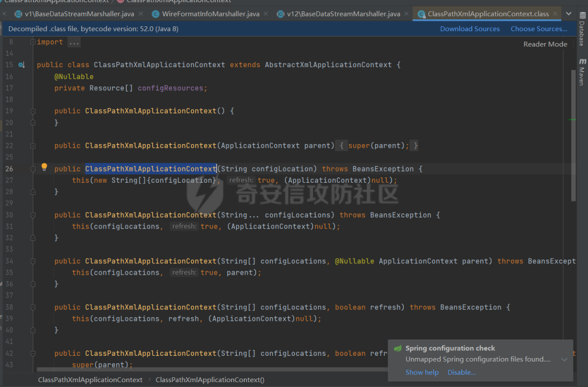Expand the collapsed import statements on line 8

(x=74, y=42)
